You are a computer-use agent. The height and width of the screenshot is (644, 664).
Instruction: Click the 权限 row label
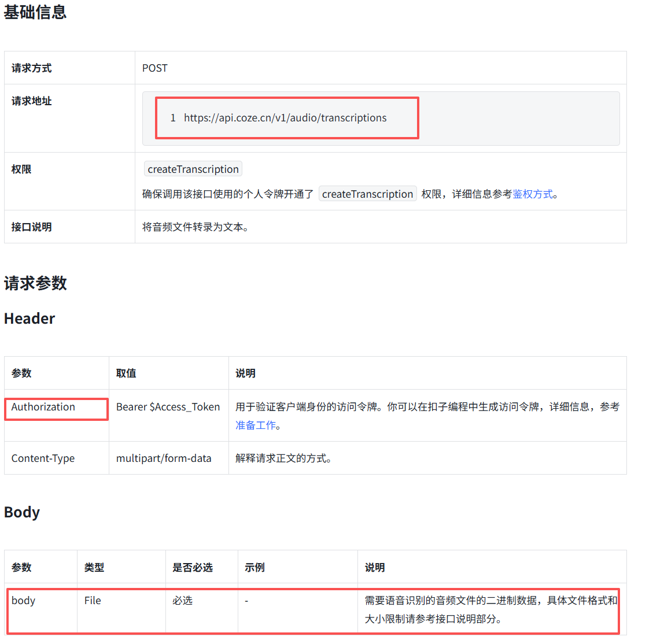tap(21, 169)
